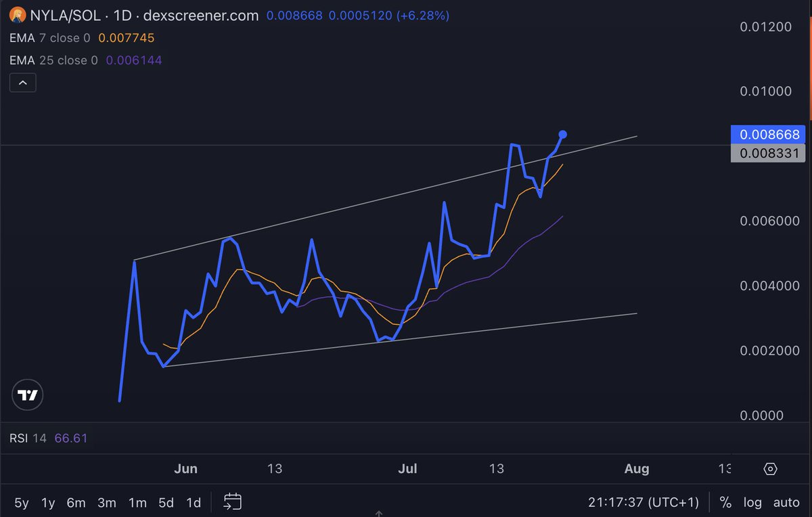
Task: Select the 1y time range
Action: (48, 502)
